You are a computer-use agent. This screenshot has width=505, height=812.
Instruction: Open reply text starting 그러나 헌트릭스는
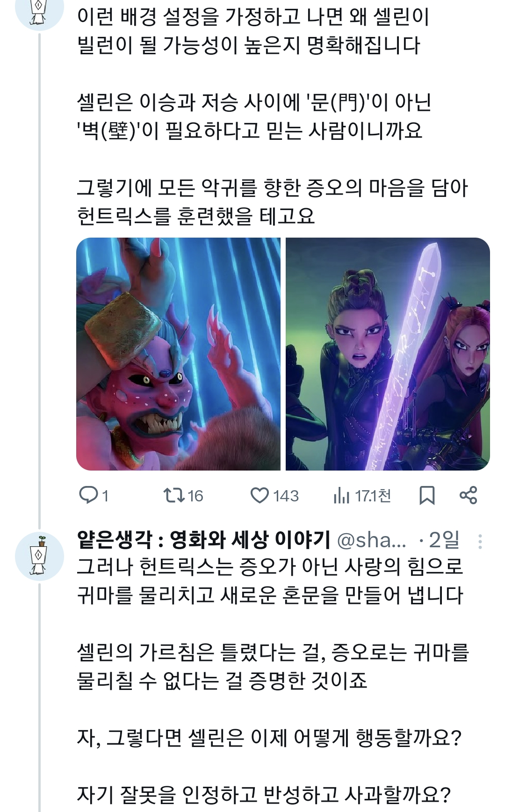pyautogui.click(x=270, y=581)
